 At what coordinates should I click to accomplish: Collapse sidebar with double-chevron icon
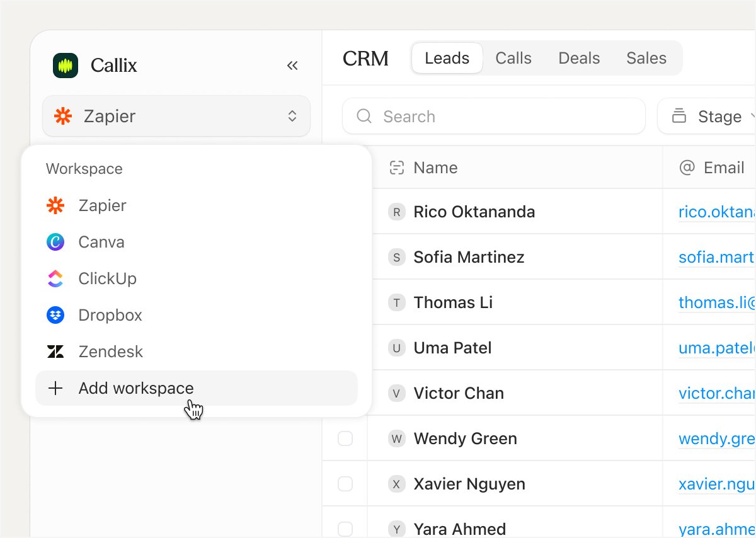pos(292,66)
